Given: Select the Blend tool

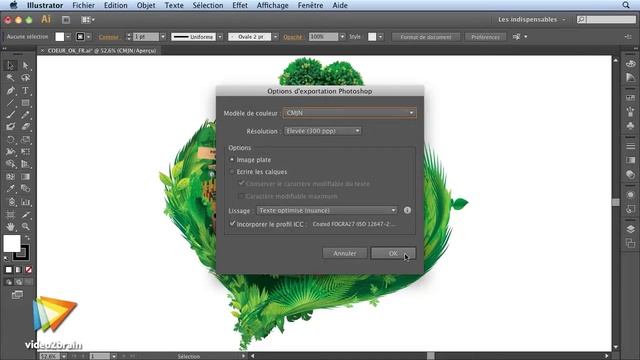Looking at the screenshot, I should (25, 189).
